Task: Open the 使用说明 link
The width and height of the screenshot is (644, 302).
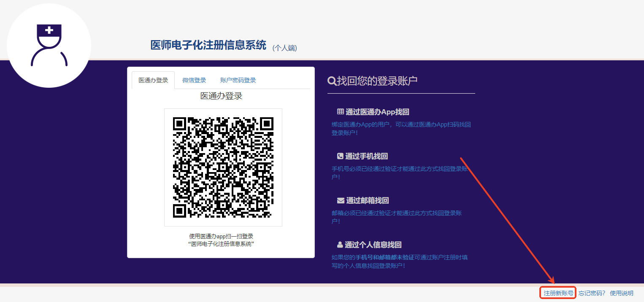Action: tap(621, 293)
